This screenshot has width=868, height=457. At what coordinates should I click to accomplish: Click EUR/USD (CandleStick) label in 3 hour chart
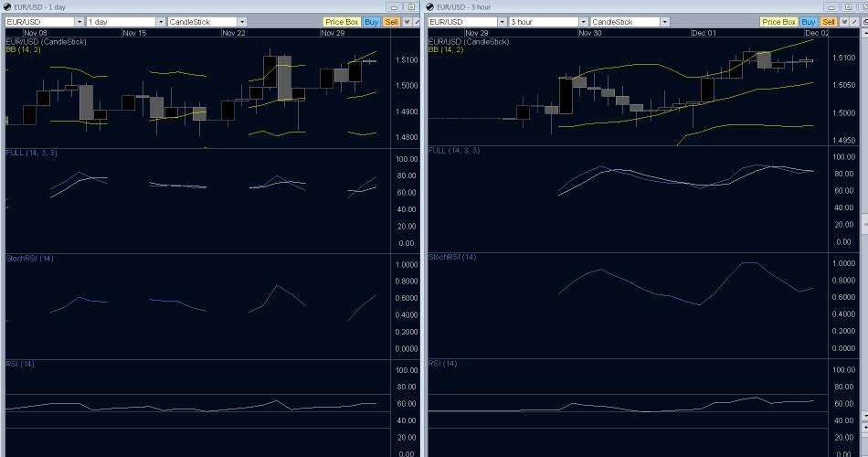tap(469, 41)
